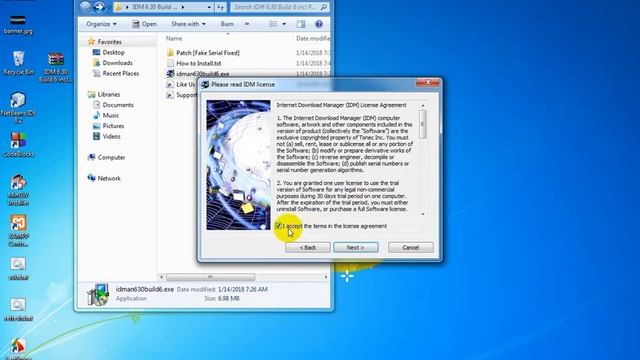Click the Burn toolbar button
Viewport: 640px width, 360px height.
click(x=227, y=24)
